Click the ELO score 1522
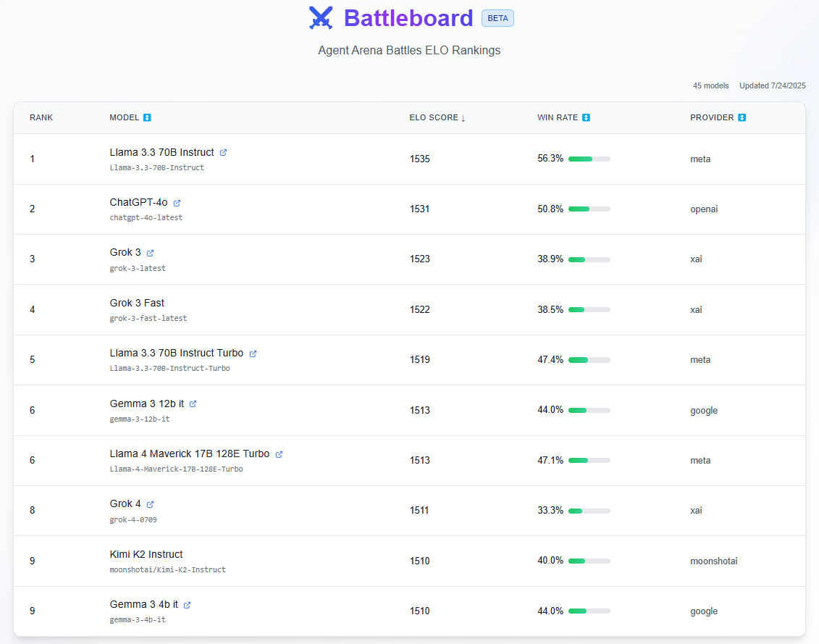Viewport: 819px width, 644px height. (x=419, y=310)
